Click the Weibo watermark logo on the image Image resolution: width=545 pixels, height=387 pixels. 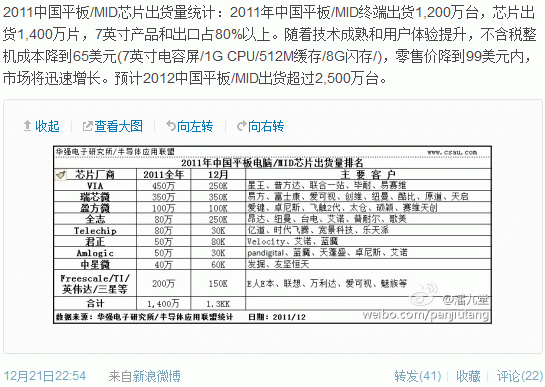[x=423, y=295]
